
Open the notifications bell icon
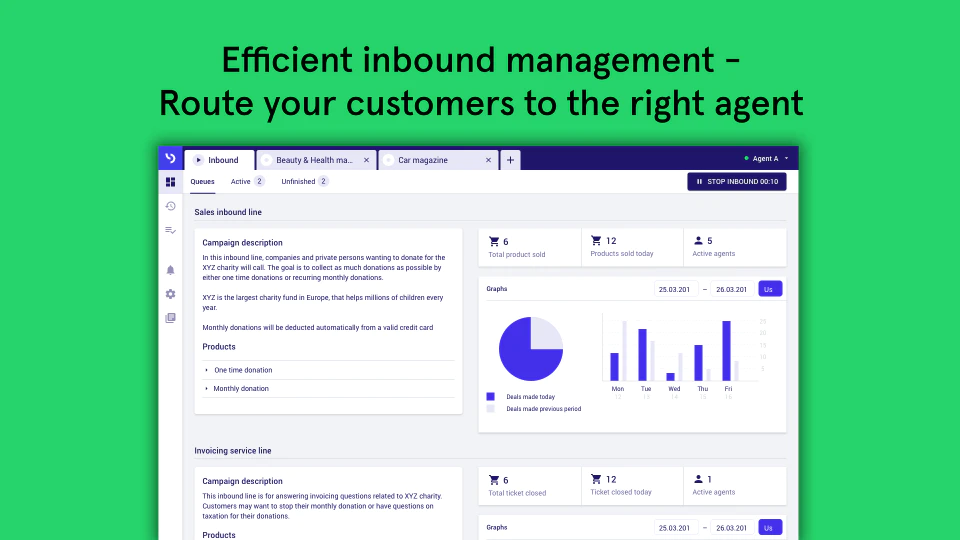tap(170, 270)
